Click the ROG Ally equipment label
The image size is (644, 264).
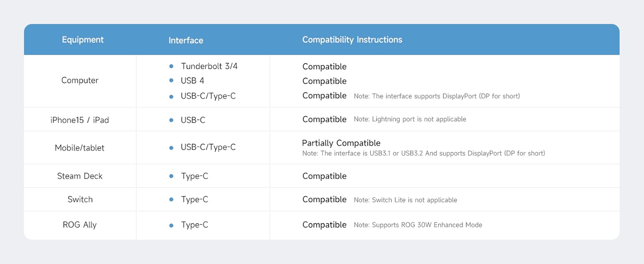(80, 225)
